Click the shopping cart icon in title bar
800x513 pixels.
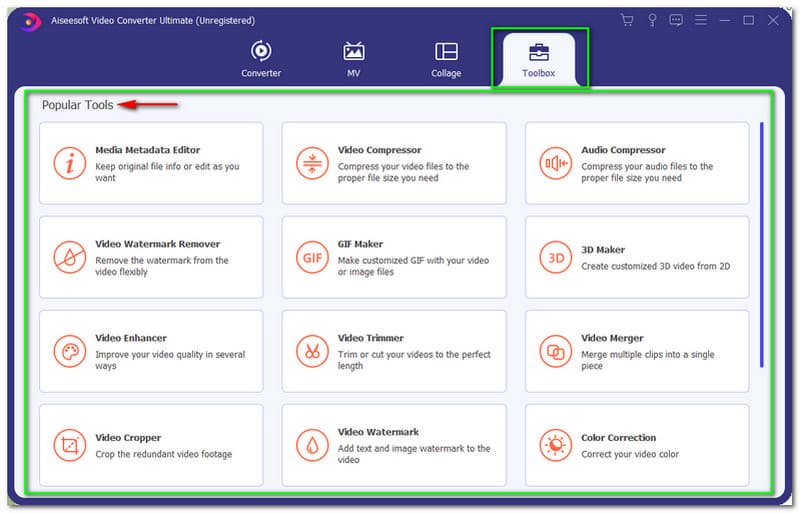pos(627,20)
